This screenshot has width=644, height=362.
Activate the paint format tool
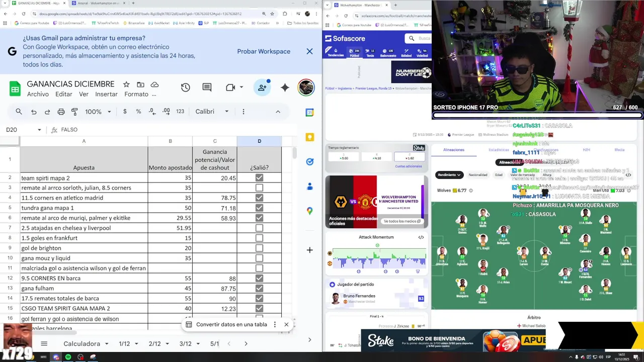pos(74,112)
